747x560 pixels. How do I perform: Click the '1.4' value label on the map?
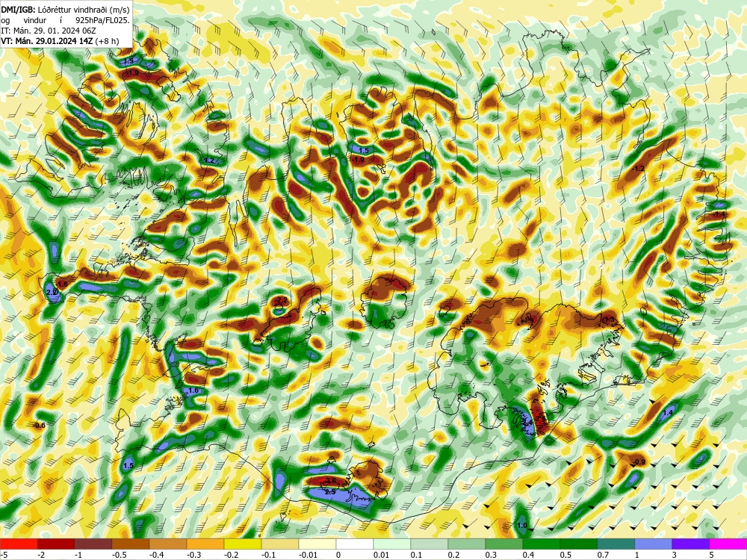[669, 413]
